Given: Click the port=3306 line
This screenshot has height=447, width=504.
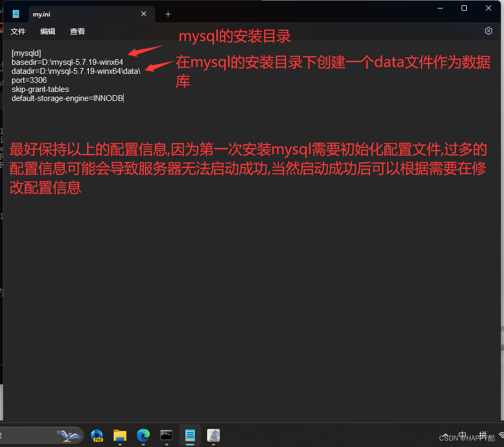Looking at the screenshot, I should pos(29,80).
